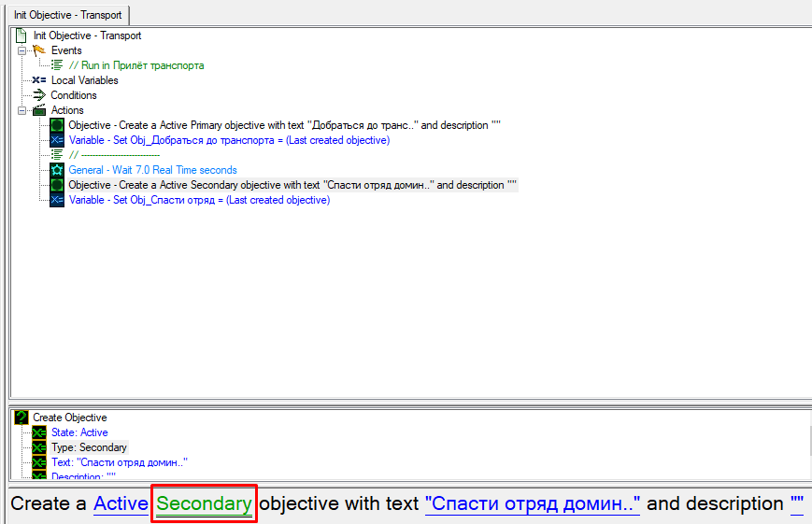Select the Primary objective action's green icon

click(x=57, y=125)
